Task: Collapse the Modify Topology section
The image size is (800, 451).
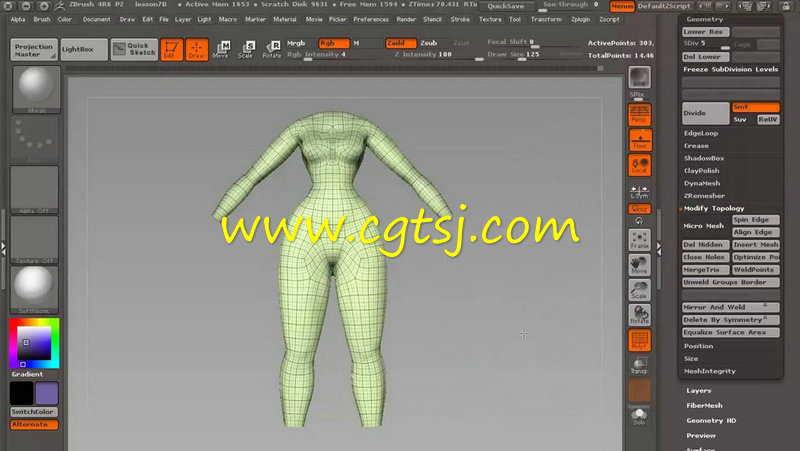Action: pos(714,208)
